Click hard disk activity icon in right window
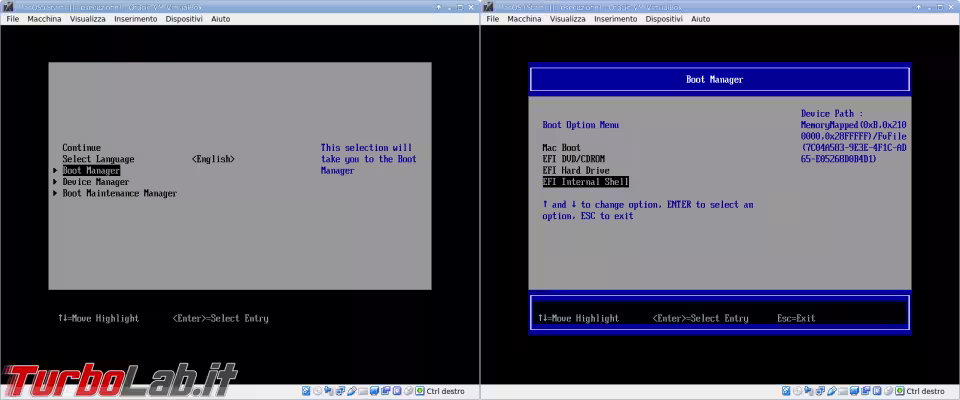Screen dimensions: 960x400 click(786, 391)
